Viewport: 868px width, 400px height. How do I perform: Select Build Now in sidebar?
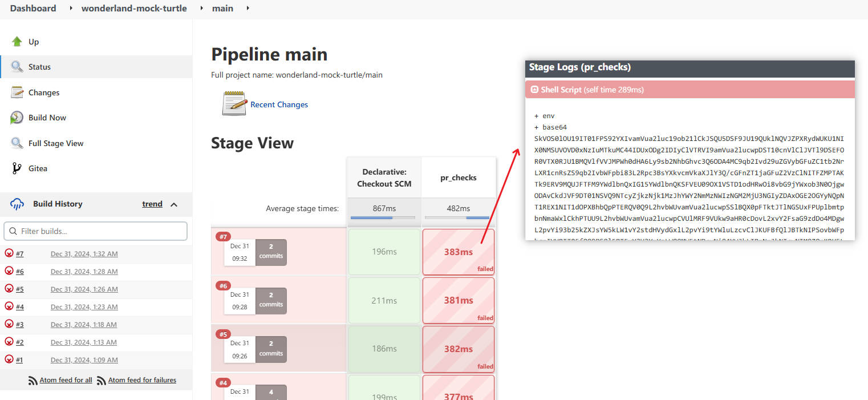[x=47, y=118]
